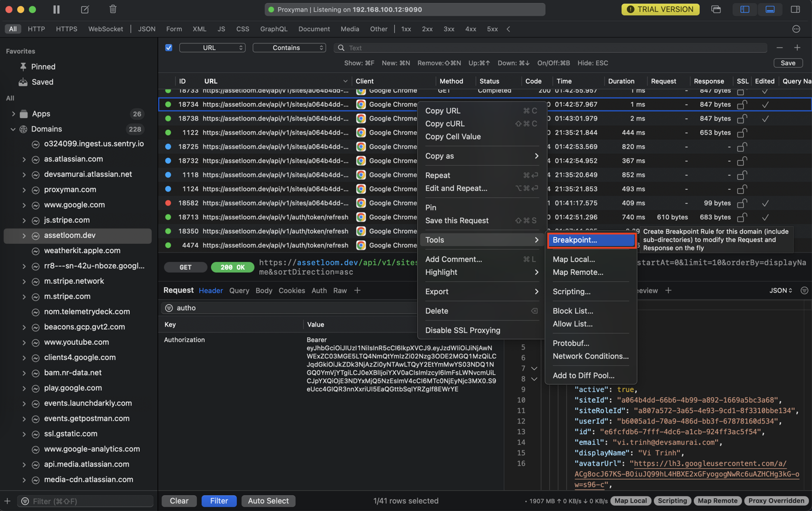Open the more options ellipsis icon
Image resolution: width=812 pixels, height=511 pixels.
796,29
